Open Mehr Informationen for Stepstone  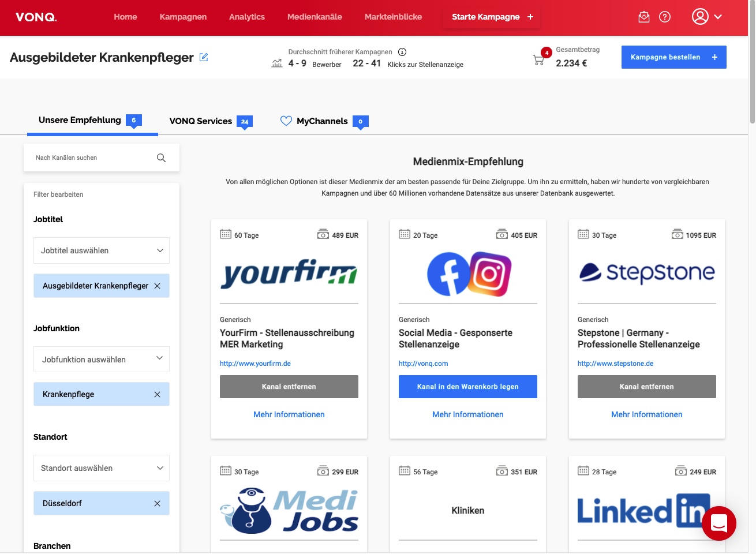(x=647, y=414)
